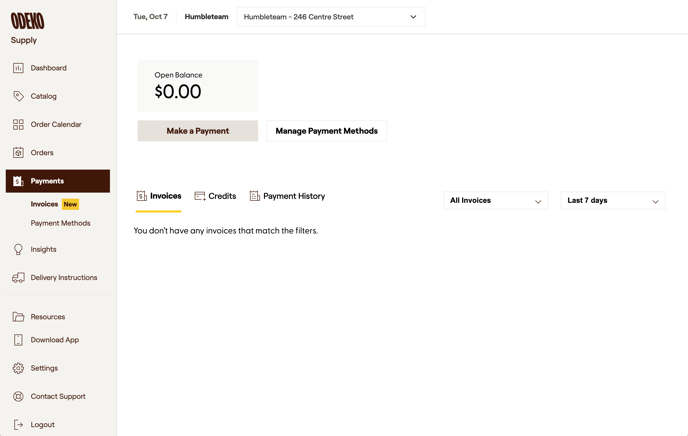Click the Order Calendar grid icon
The width and height of the screenshot is (688, 436).
[18, 125]
